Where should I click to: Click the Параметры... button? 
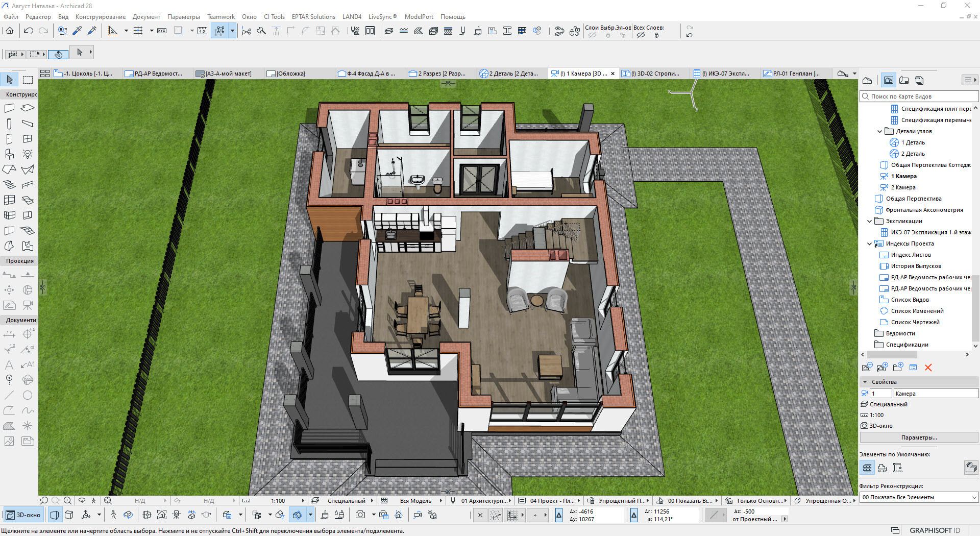[918, 437]
